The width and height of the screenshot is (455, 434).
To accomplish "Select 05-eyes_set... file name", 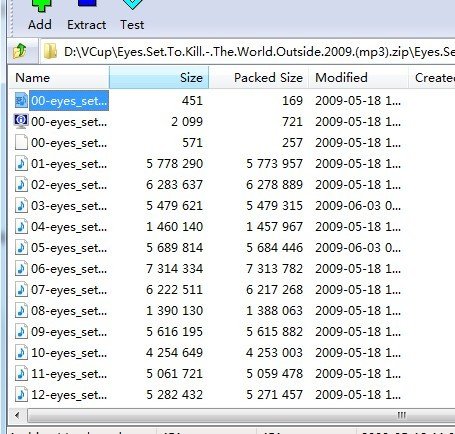I will pos(69,248).
